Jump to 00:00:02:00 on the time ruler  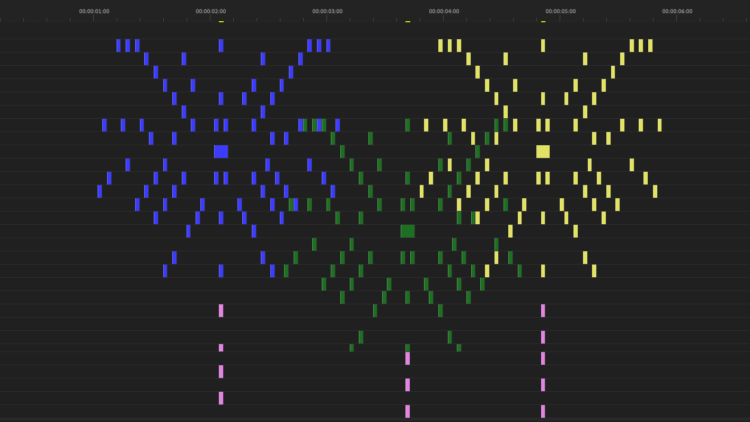click(x=210, y=11)
